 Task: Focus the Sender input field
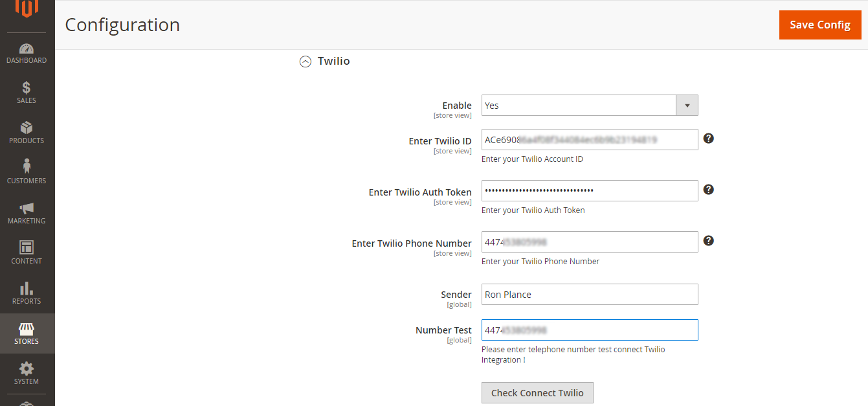pos(589,295)
